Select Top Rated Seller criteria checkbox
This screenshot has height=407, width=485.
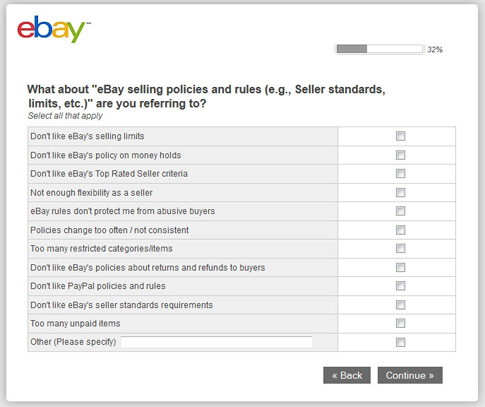point(400,174)
